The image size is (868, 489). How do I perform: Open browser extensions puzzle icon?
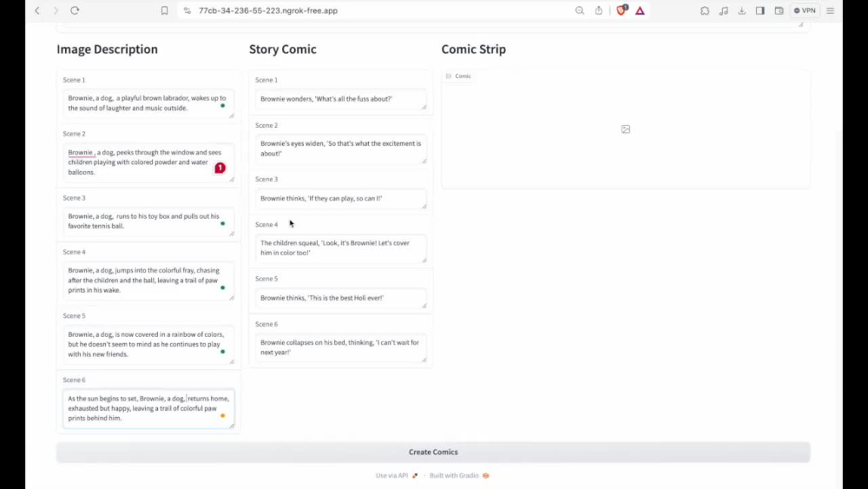pyautogui.click(x=705, y=10)
